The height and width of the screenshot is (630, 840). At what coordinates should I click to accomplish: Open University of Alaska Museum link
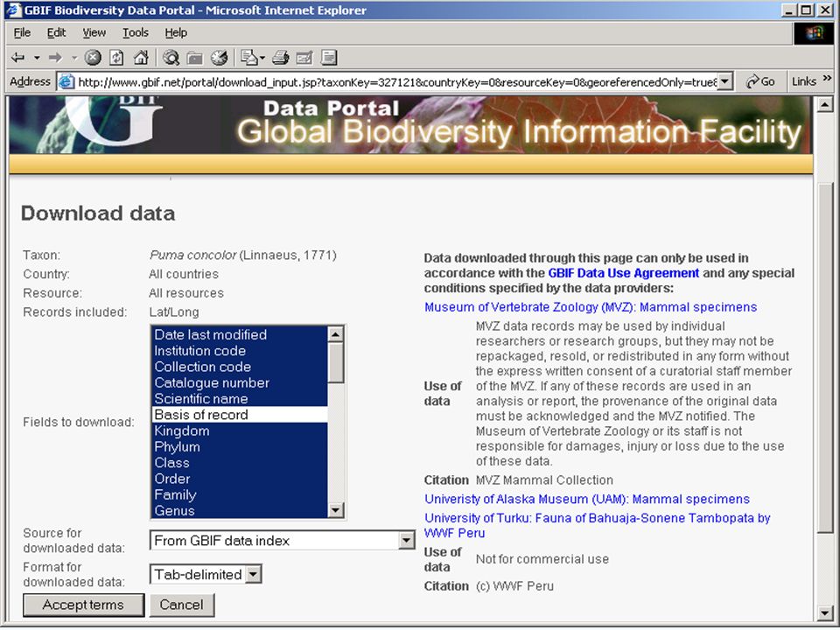[587, 500]
